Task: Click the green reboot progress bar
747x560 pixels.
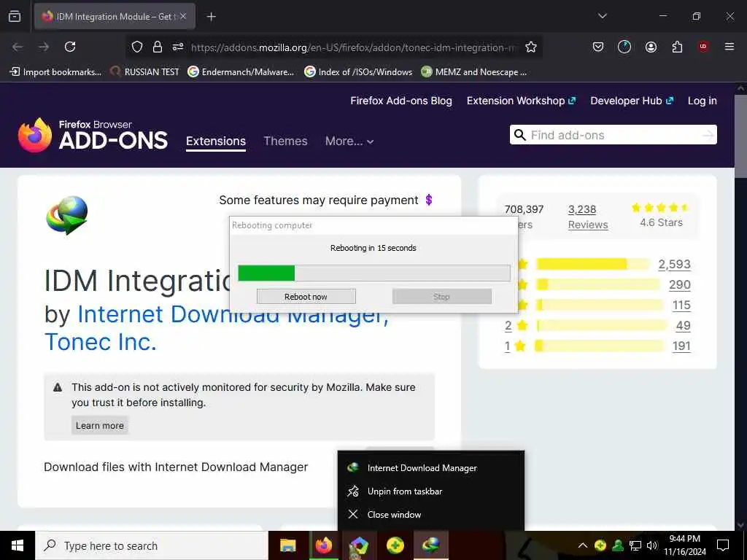Action: [374, 273]
